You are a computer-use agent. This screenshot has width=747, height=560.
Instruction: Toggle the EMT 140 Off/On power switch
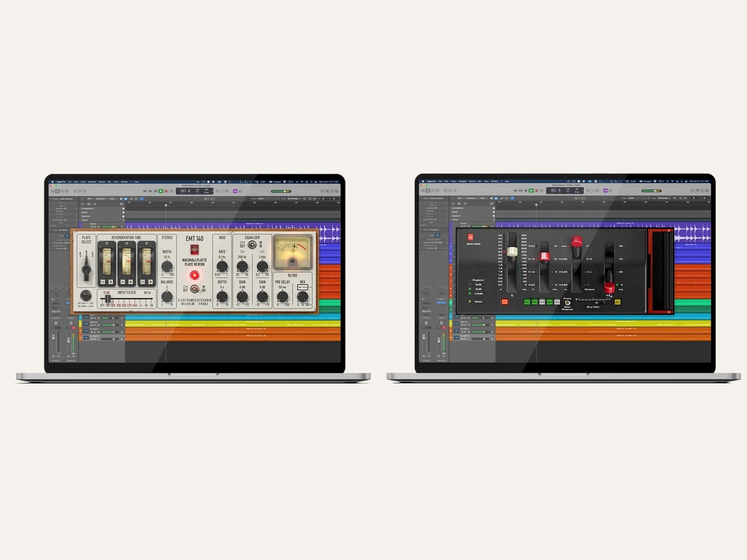click(x=194, y=288)
